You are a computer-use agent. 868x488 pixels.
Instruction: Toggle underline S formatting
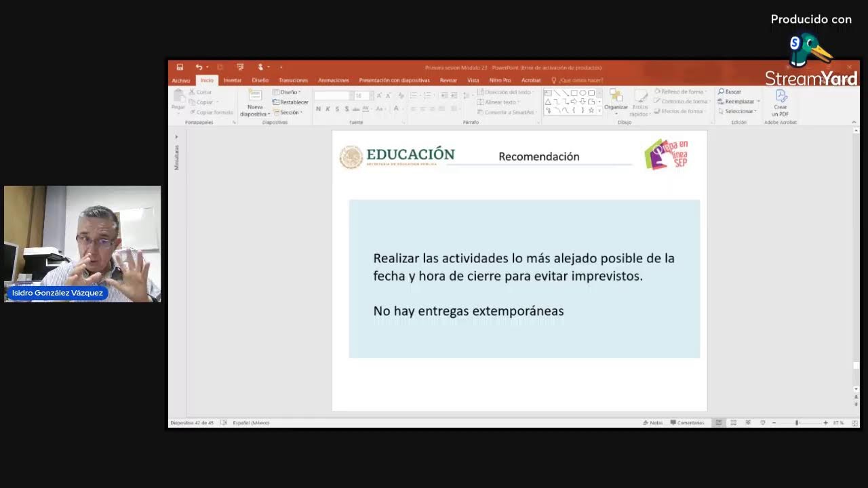[337, 108]
